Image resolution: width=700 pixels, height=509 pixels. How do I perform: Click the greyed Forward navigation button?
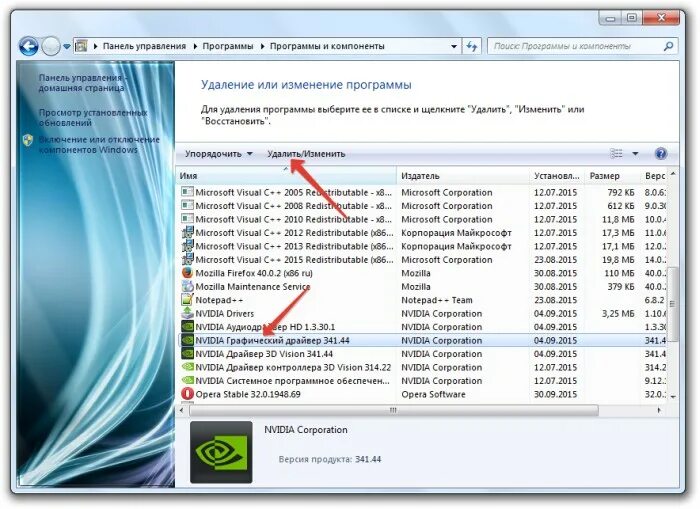(x=50, y=46)
